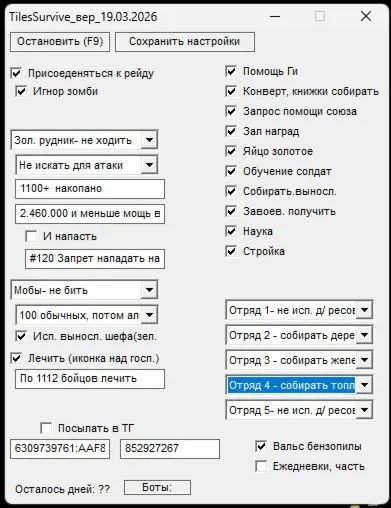Click the Боты: button
The height and width of the screenshot is (508, 391).
pyautogui.click(x=157, y=487)
